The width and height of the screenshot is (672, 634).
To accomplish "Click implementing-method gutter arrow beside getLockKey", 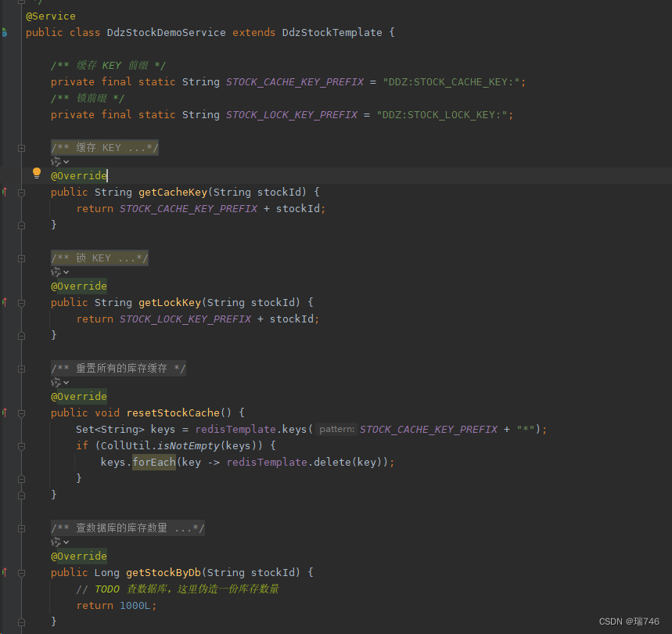I will pos(6,302).
